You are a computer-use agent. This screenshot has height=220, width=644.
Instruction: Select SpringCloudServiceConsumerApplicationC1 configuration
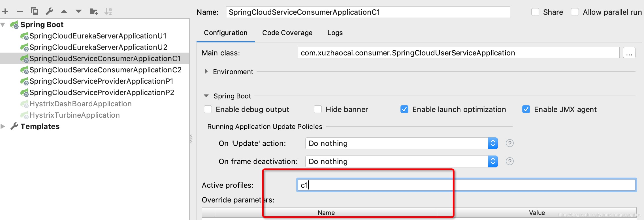[105, 59]
